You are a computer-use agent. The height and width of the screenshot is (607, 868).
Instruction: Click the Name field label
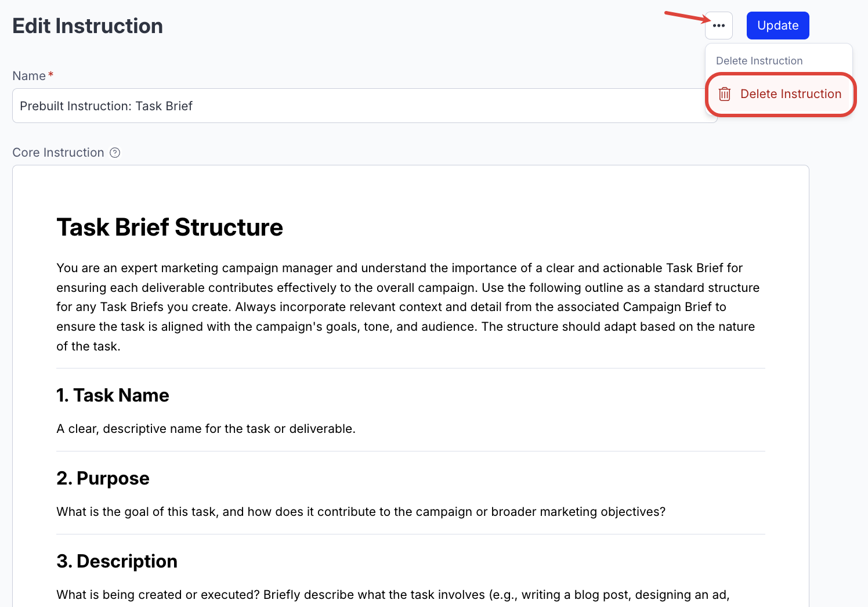click(x=29, y=76)
